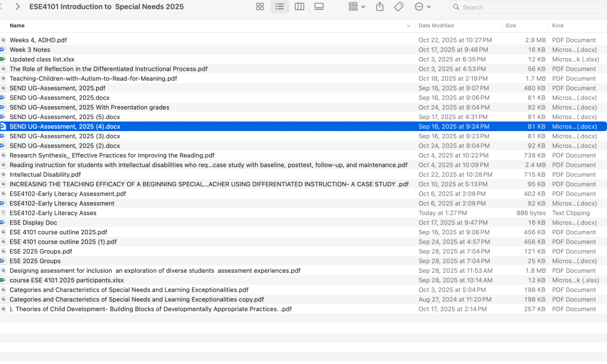Switch to column view
The height and width of the screenshot is (364, 607).
[300, 7]
